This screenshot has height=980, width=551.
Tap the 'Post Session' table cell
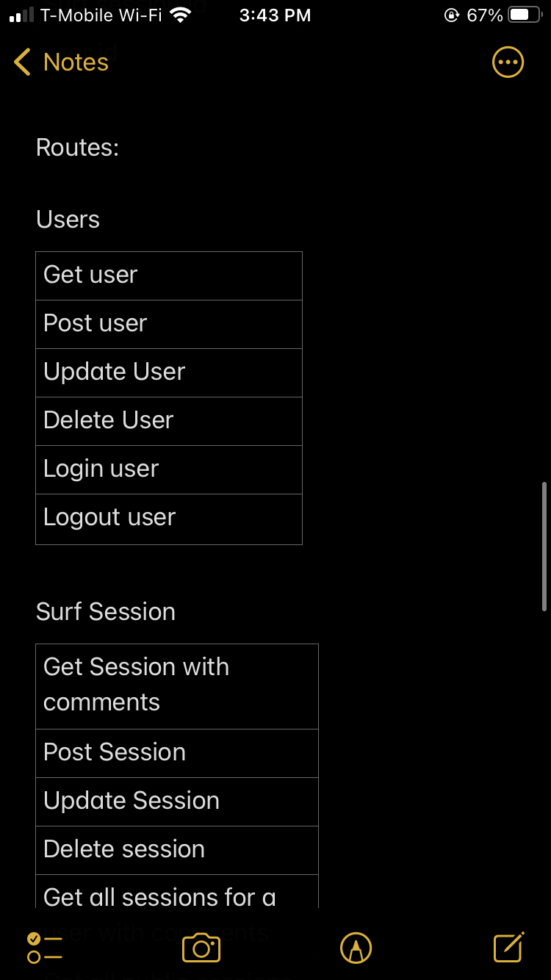coord(177,753)
